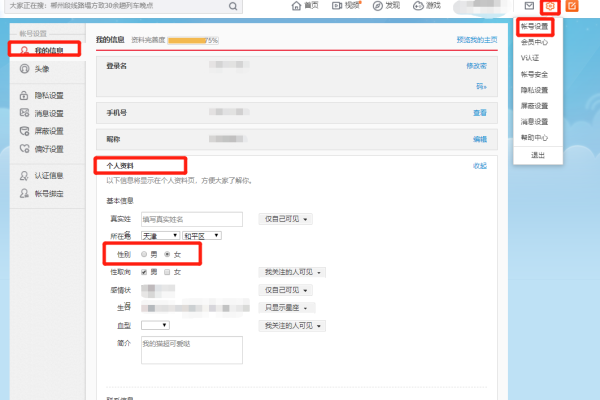Choose 帐号安全 in gear menu
The height and width of the screenshot is (400, 600).
click(x=535, y=74)
